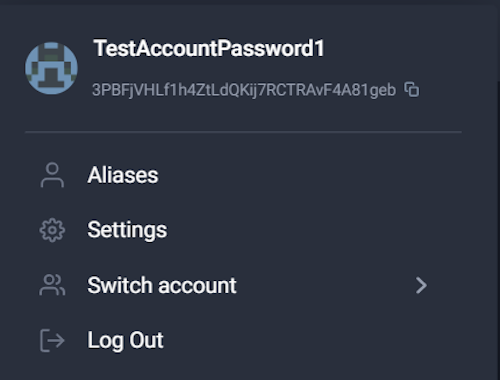Click the gear icon beside Settings

tap(52, 230)
